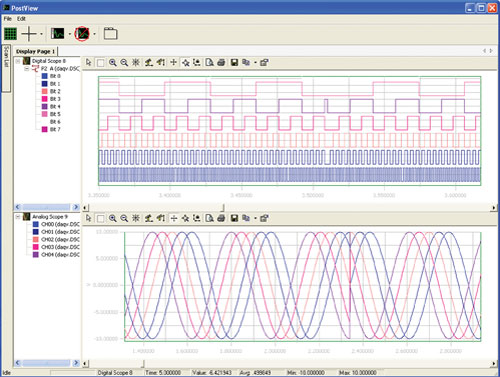The image size is (500, 377).
Task: Open the Edit menu
Action: coord(21,19)
